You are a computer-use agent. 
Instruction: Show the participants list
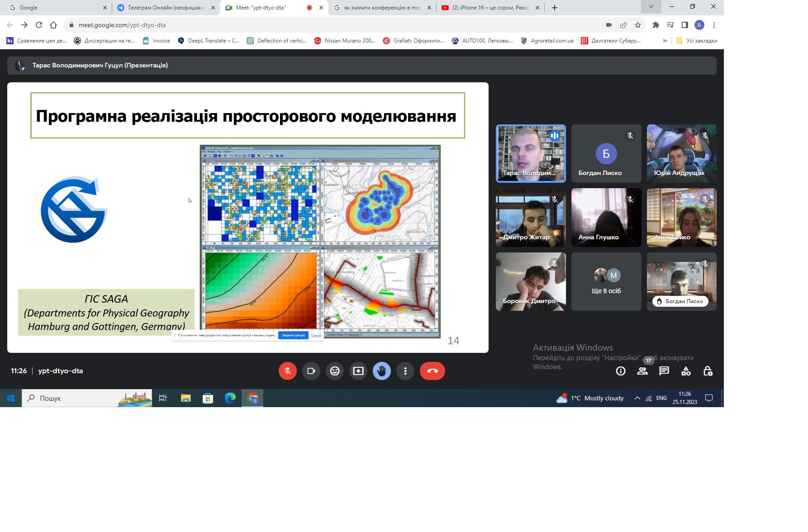click(x=642, y=371)
